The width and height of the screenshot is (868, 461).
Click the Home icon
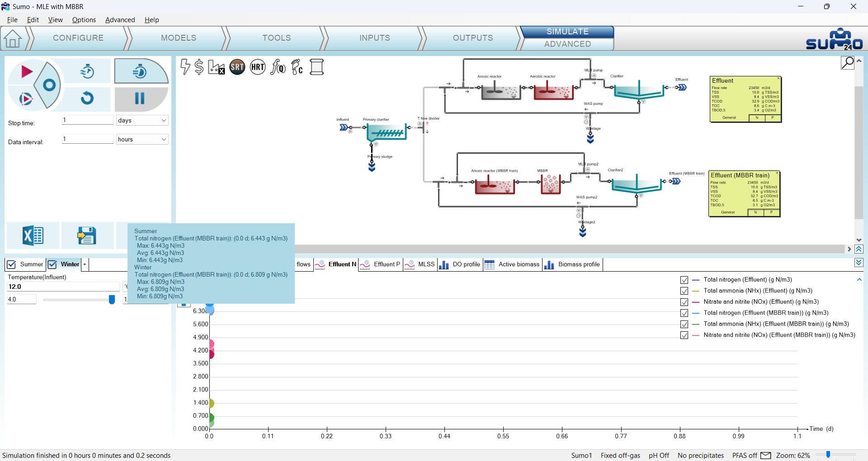(13, 38)
